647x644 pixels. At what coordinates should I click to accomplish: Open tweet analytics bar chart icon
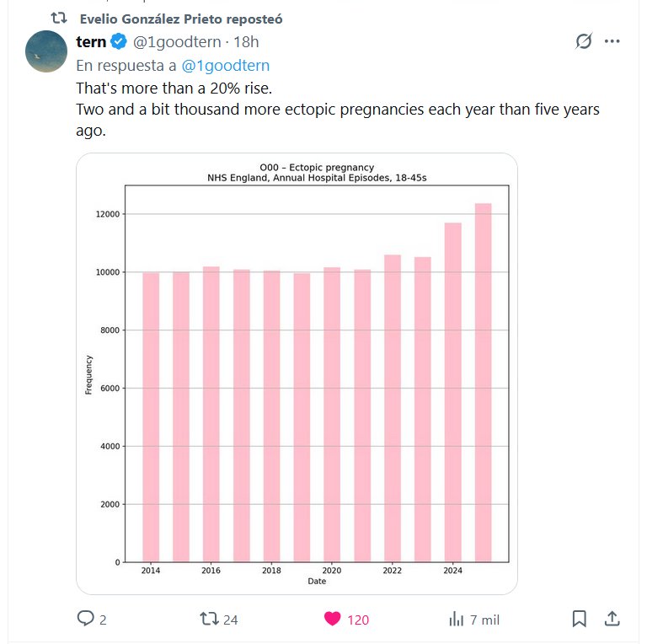(x=457, y=619)
